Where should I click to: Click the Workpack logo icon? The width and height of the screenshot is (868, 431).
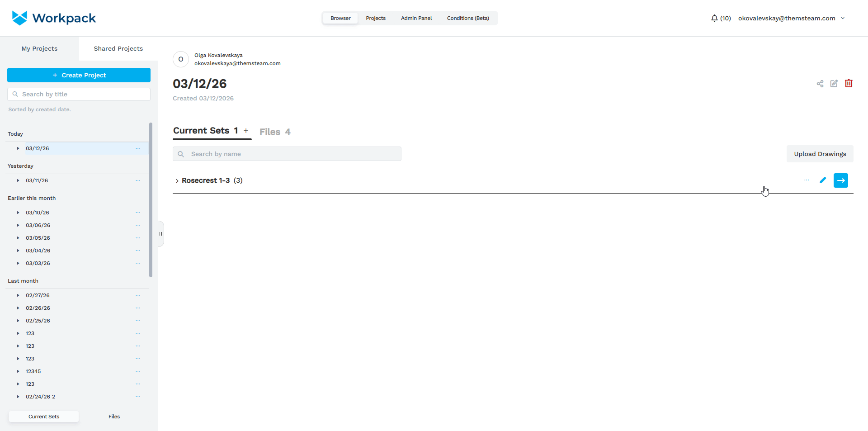coord(20,18)
